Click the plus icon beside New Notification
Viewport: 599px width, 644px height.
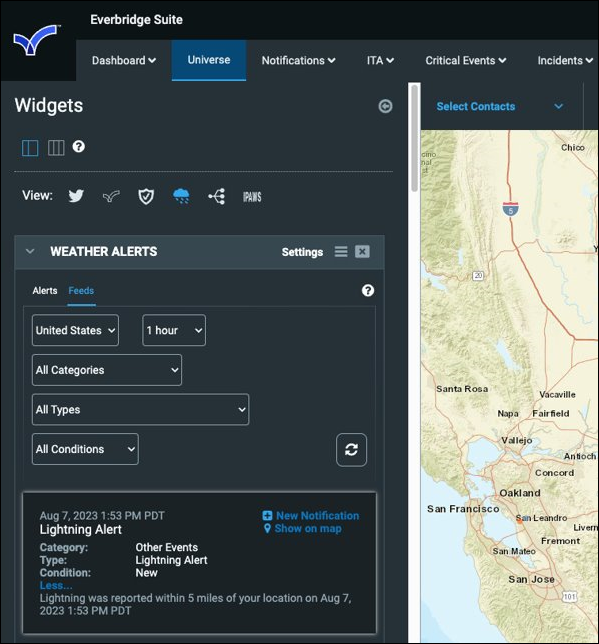tap(267, 515)
